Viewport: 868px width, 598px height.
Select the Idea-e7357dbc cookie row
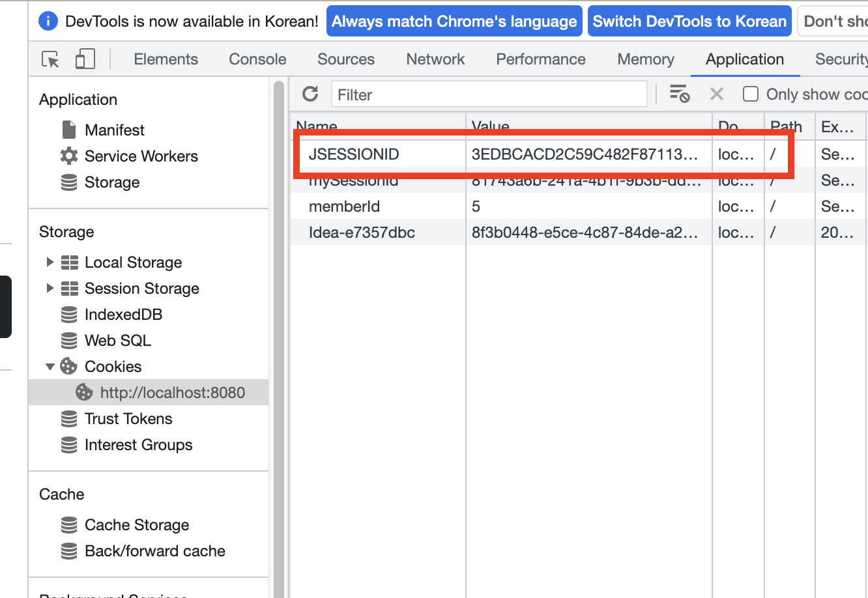[579, 232]
